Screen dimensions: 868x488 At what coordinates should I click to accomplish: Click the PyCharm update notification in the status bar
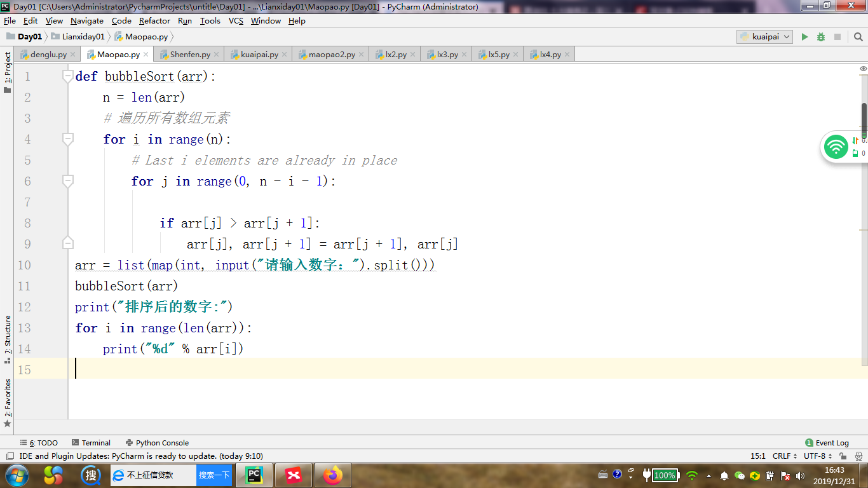pyautogui.click(x=141, y=456)
